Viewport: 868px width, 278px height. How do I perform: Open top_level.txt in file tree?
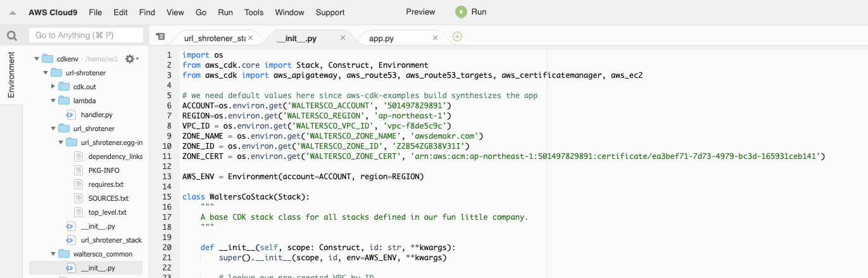[x=108, y=212]
